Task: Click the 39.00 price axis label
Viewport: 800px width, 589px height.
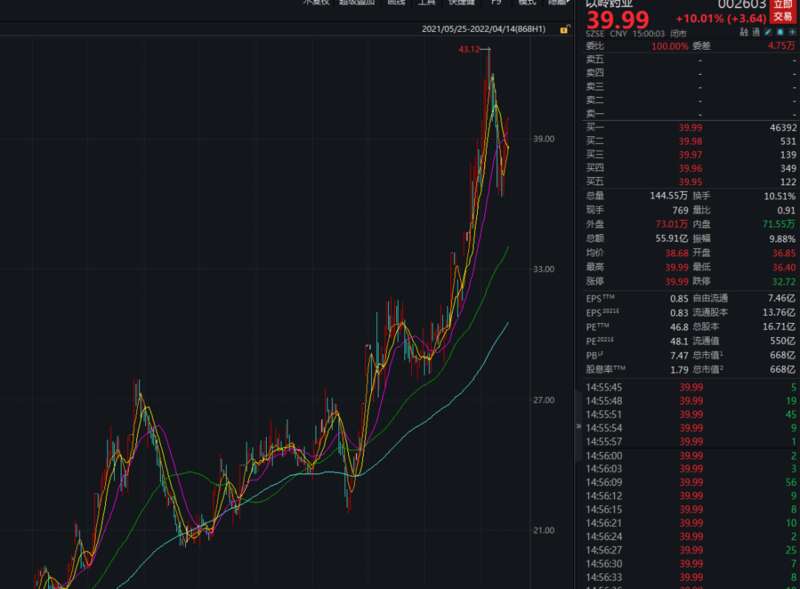Action: pyautogui.click(x=543, y=139)
